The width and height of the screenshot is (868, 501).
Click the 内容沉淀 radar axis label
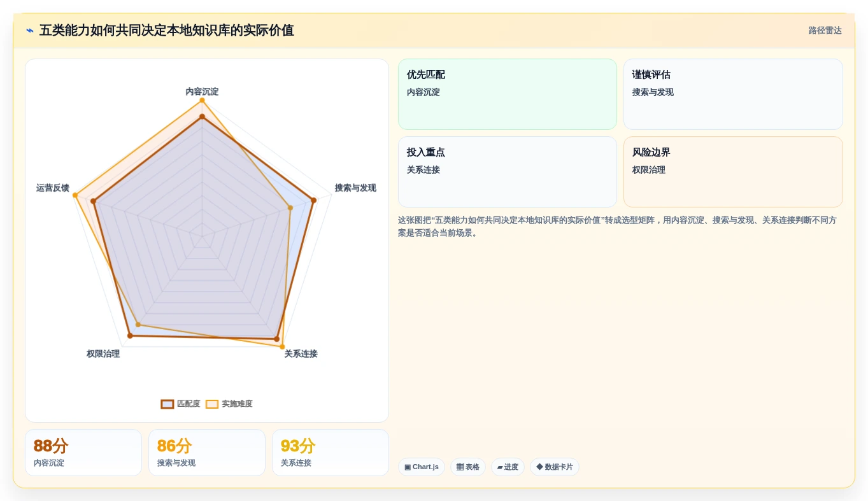pyautogui.click(x=202, y=92)
